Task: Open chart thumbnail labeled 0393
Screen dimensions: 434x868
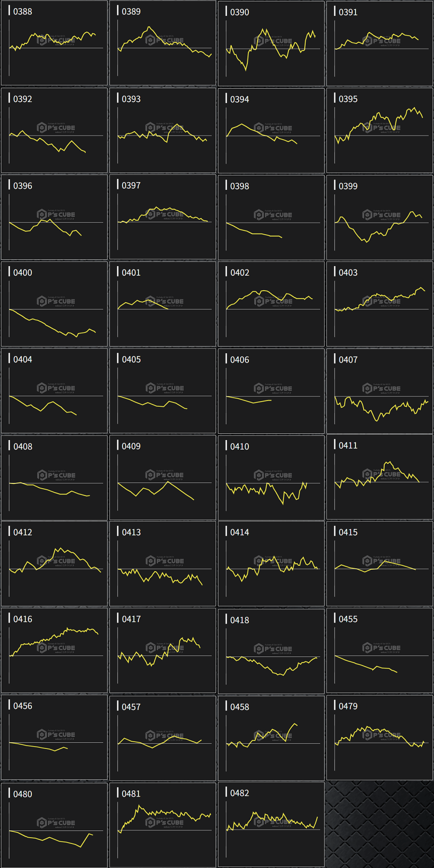Action: pyautogui.click(x=163, y=130)
